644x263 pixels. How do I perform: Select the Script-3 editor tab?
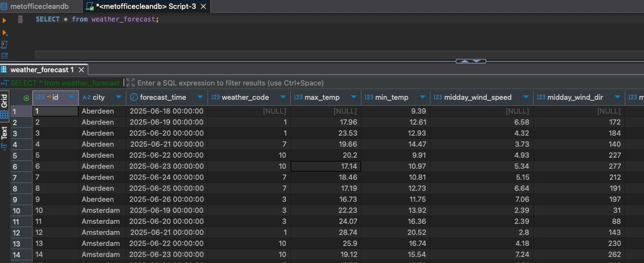point(146,7)
